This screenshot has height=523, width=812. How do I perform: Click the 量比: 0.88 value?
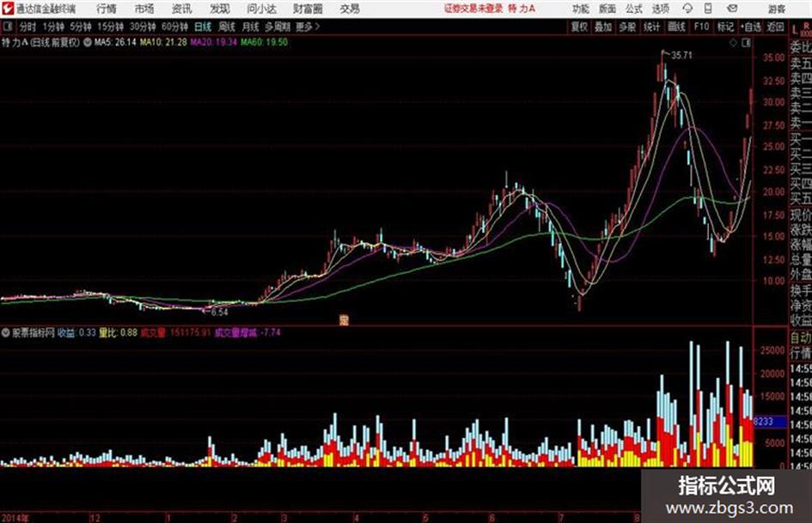click(x=118, y=332)
